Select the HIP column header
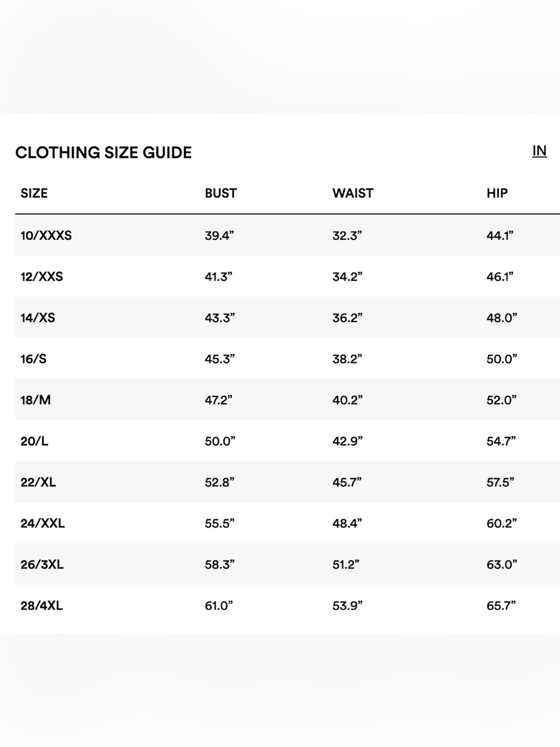The width and height of the screenshot is (560, 747). coord(497,193)
